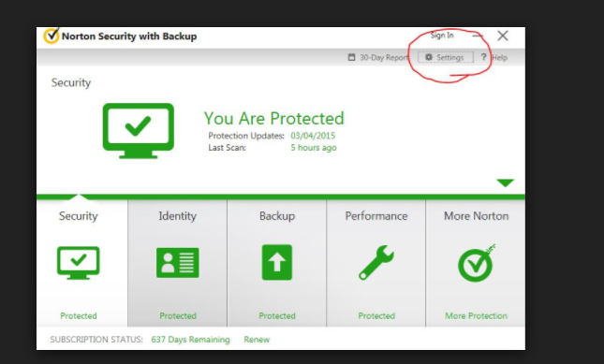Open the 30-Day Report link
The image size is (604, 364).
(384, 58)
